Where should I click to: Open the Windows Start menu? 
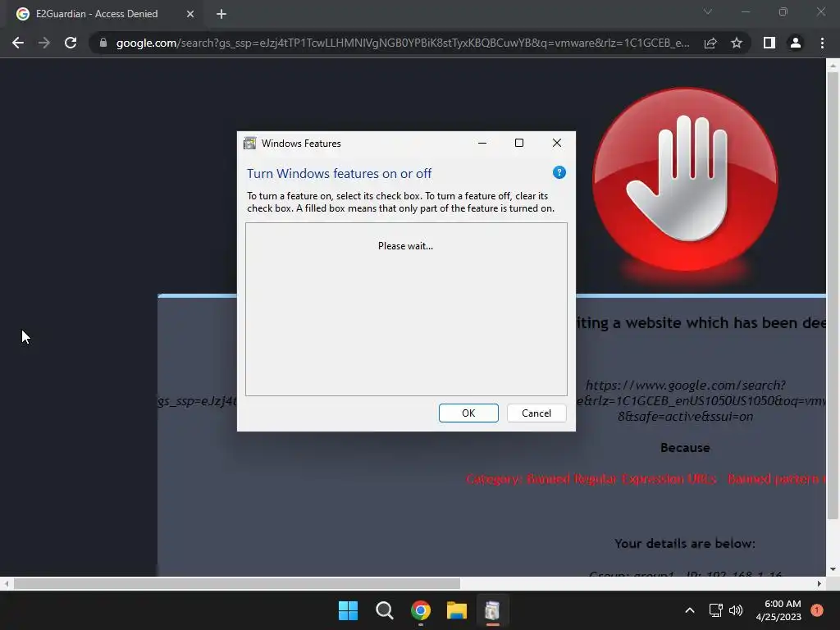(x=348, y=610)
